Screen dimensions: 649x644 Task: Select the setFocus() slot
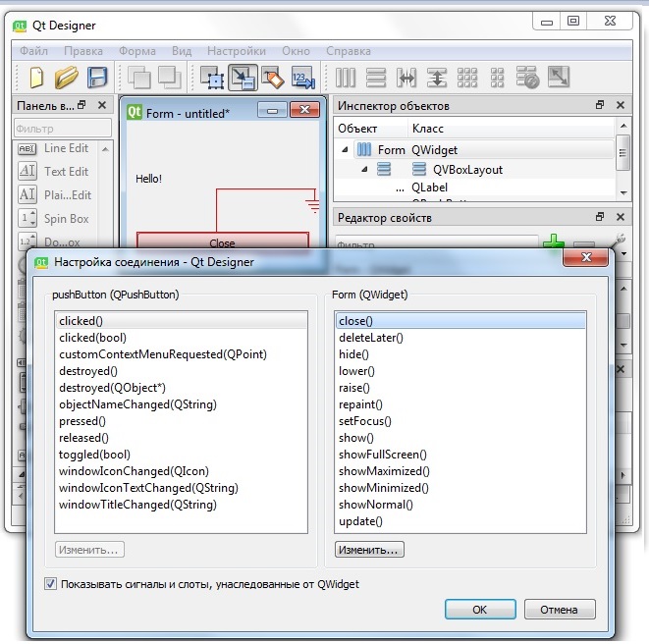click(460, 421)
